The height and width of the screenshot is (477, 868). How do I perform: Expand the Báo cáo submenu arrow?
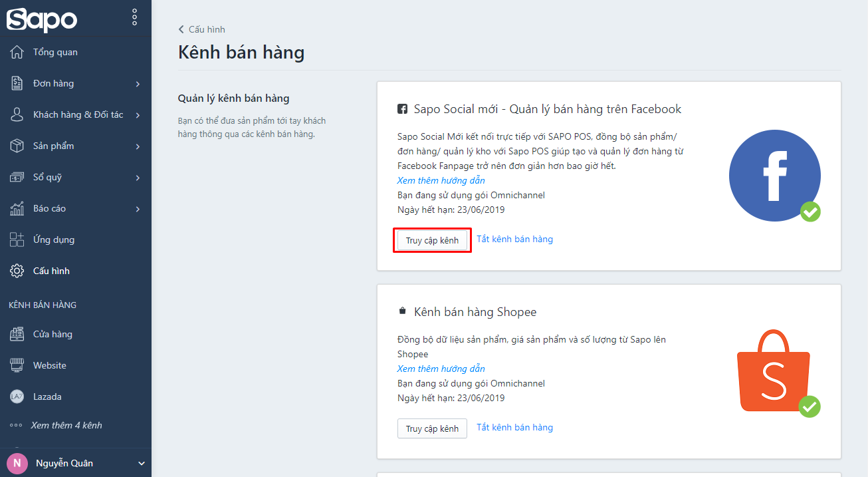pos(138,209)
